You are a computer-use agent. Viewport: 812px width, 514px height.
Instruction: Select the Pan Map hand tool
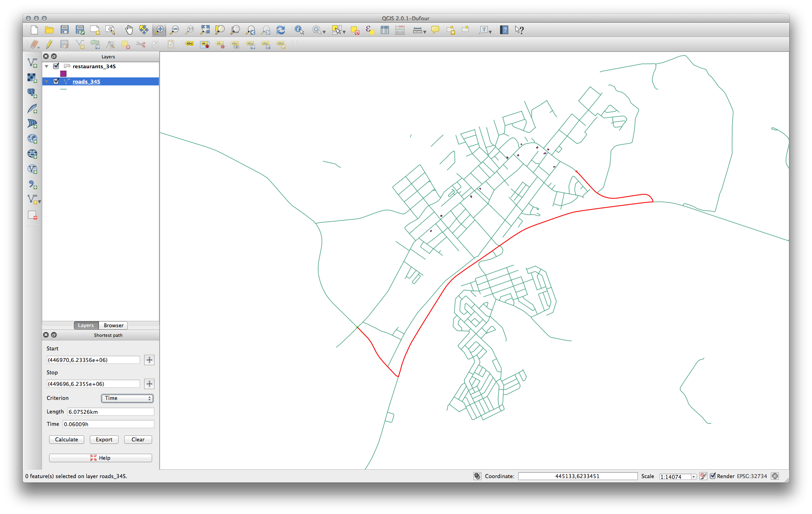pos(129,30)
